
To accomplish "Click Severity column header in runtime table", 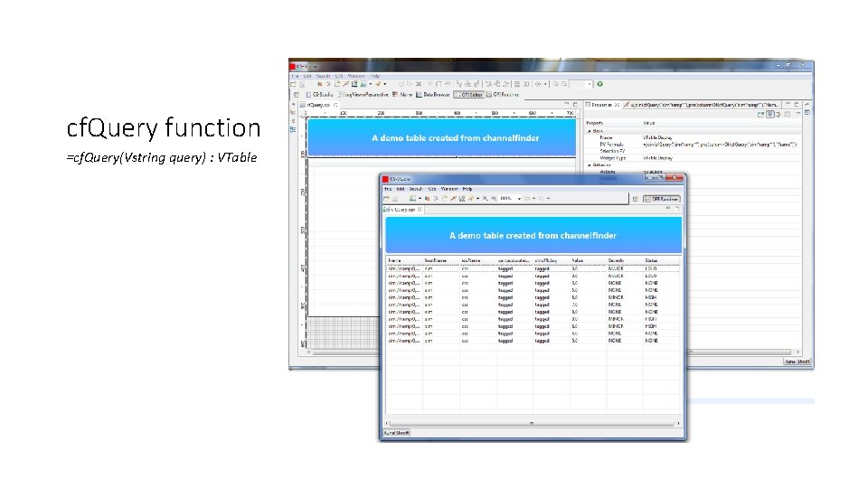I will (x=625, y=260).
